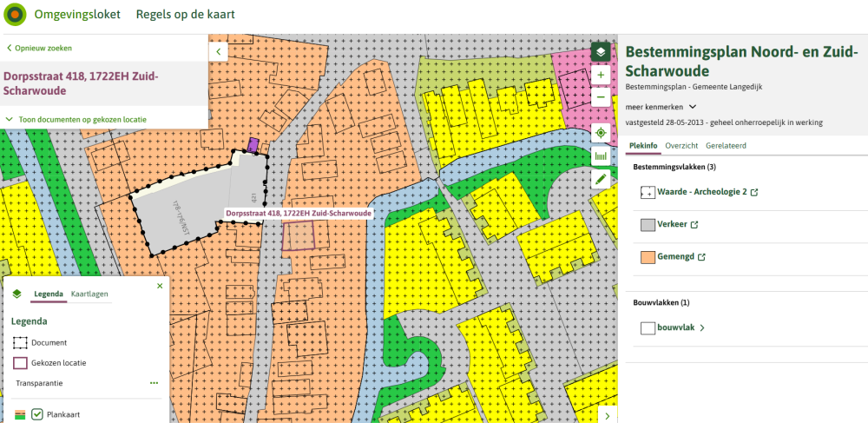Center map on my current location

tap(600, 133)
